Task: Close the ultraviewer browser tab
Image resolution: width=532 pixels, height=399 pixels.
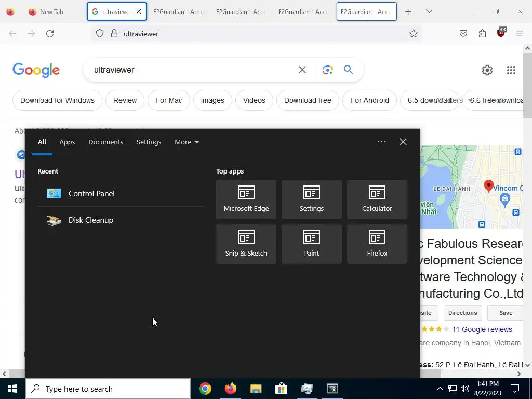Action: [138, 12]
